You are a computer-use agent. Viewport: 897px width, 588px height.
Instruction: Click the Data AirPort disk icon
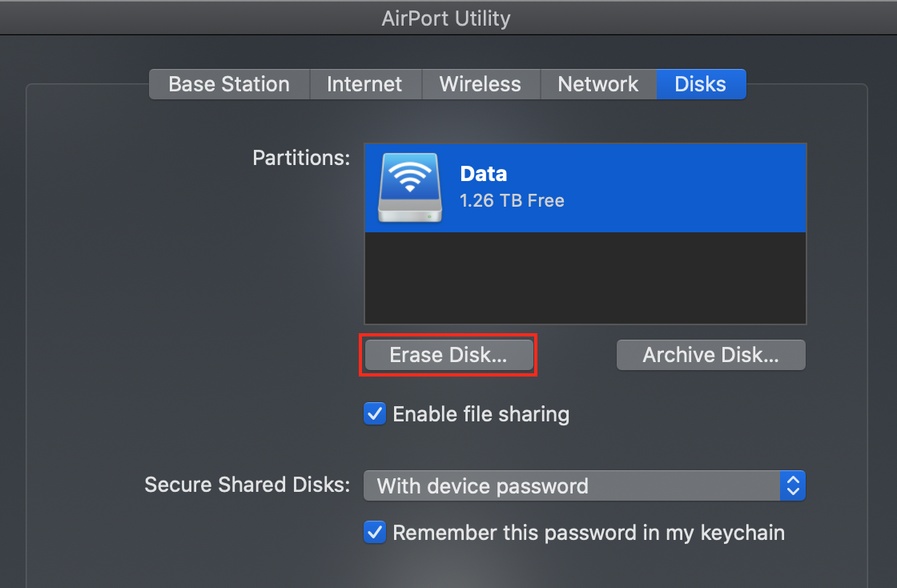tap(409, 187)
